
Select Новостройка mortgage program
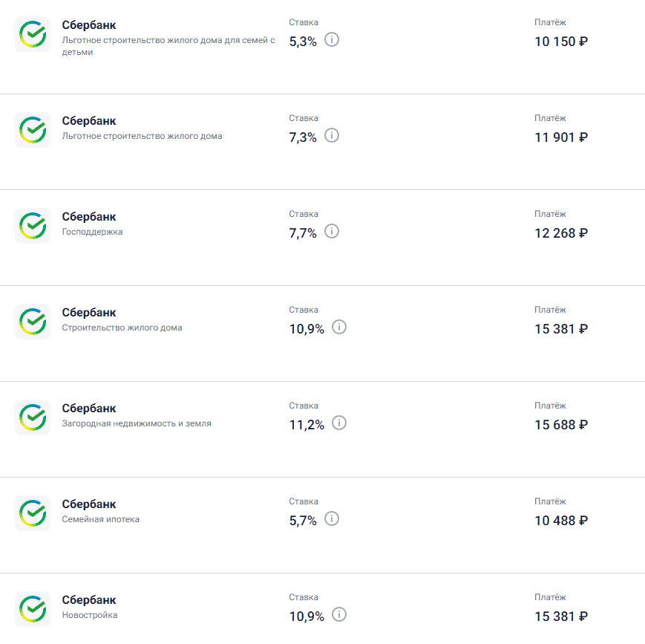90,615
